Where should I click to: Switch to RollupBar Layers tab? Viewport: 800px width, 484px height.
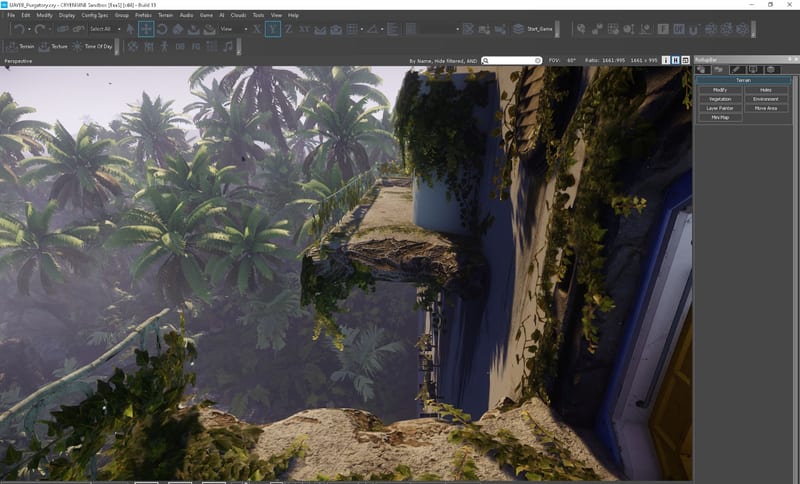coord(771,69)
